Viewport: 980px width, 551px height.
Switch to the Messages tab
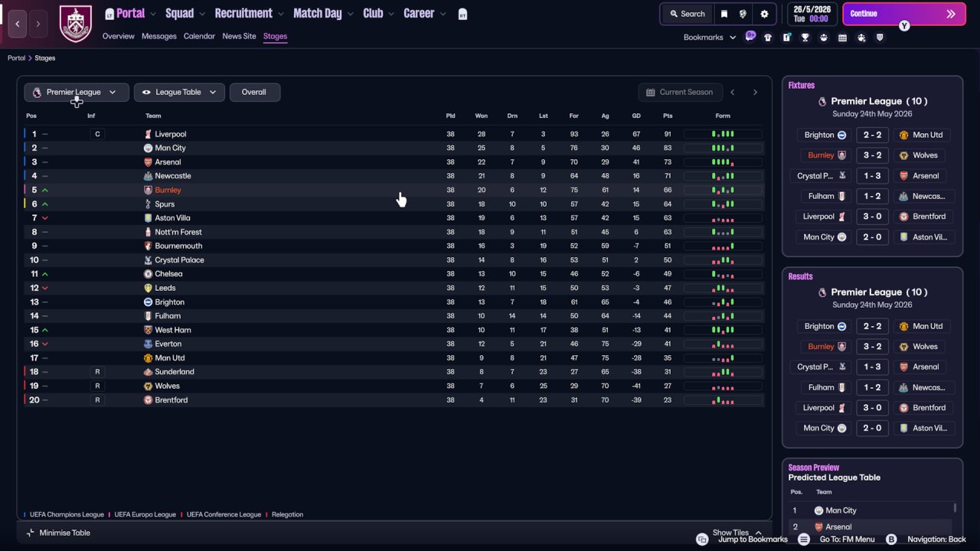tap(159, 36)
